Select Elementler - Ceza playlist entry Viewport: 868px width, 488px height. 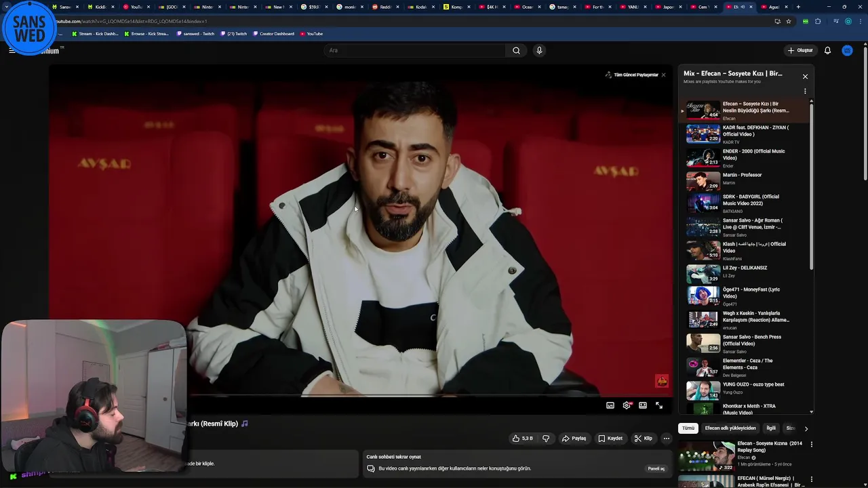[744, 367]
